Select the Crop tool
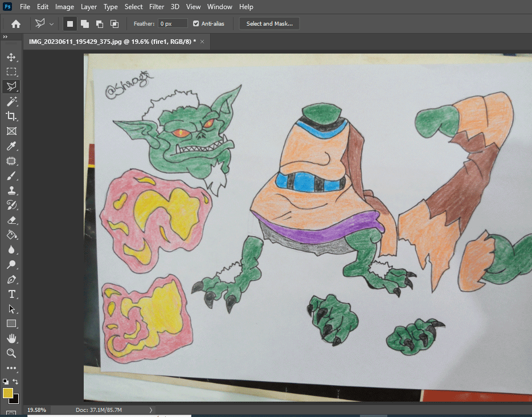Screen dimensions: 532x417 11,116
